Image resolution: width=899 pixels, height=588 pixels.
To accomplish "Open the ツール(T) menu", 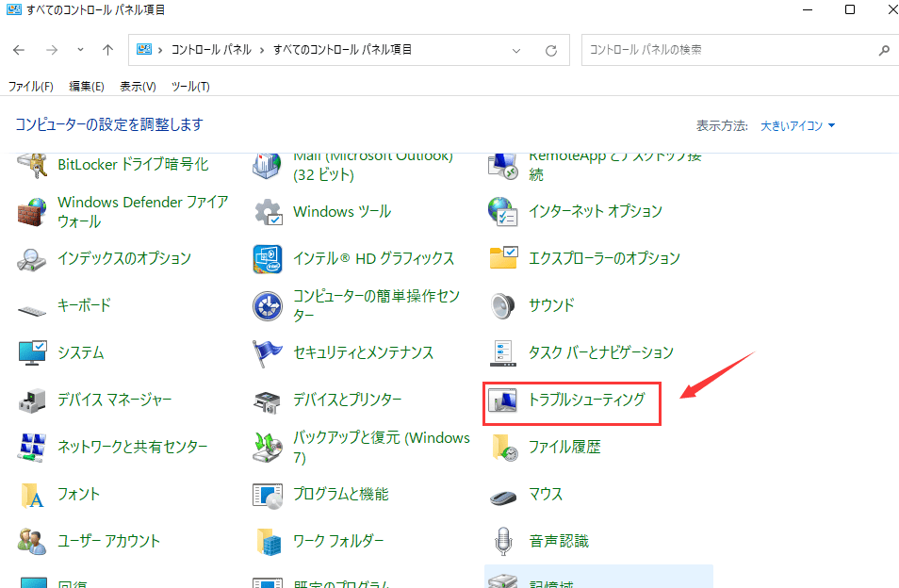I will [189, 87].
